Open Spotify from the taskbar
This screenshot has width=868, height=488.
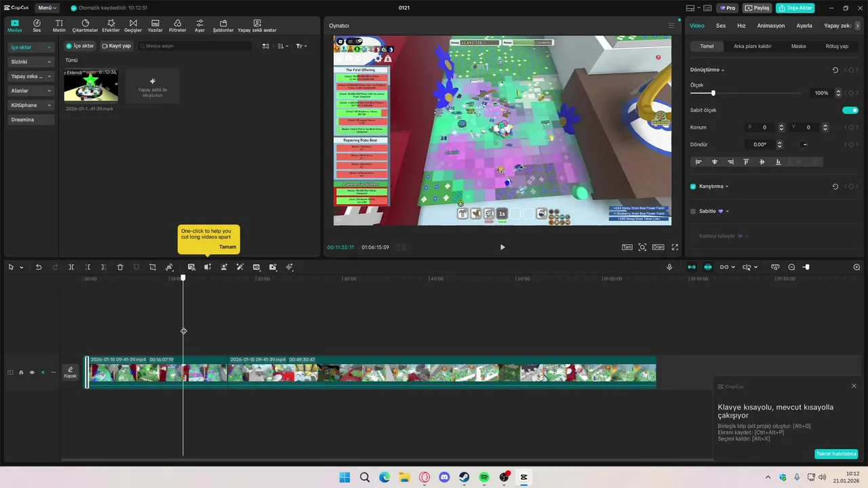pyautogui.click(x=484, y=477)
